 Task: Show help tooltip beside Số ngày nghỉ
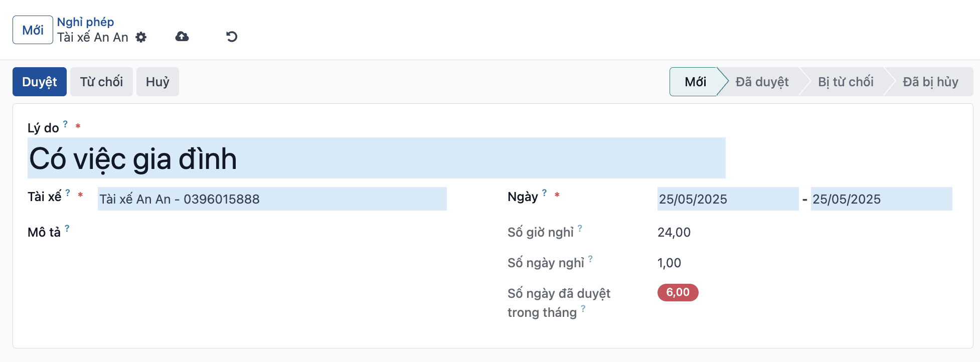point(590,259)
